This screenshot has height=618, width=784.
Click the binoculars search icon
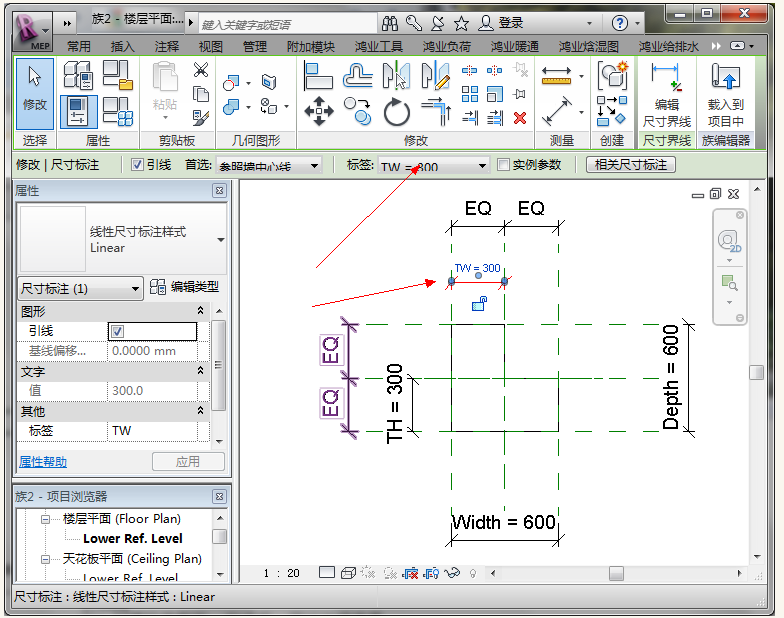pyautogui.click(x=390, y=22)
